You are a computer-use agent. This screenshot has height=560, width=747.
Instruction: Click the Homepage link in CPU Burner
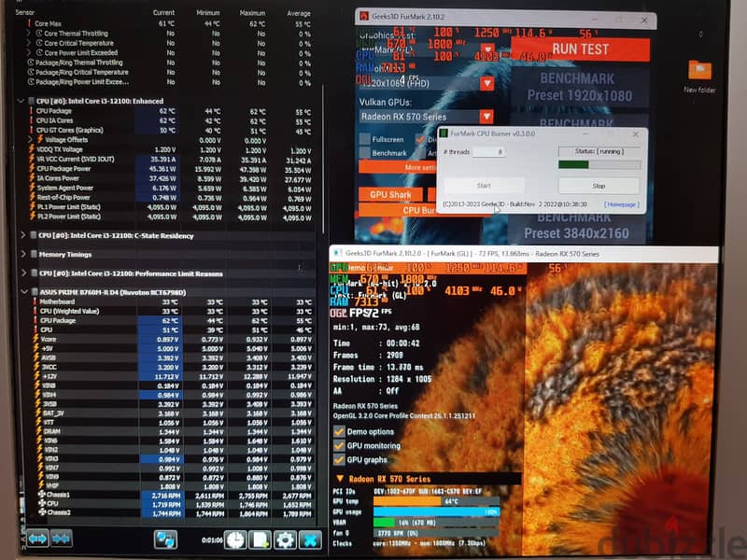click(622, 204)
